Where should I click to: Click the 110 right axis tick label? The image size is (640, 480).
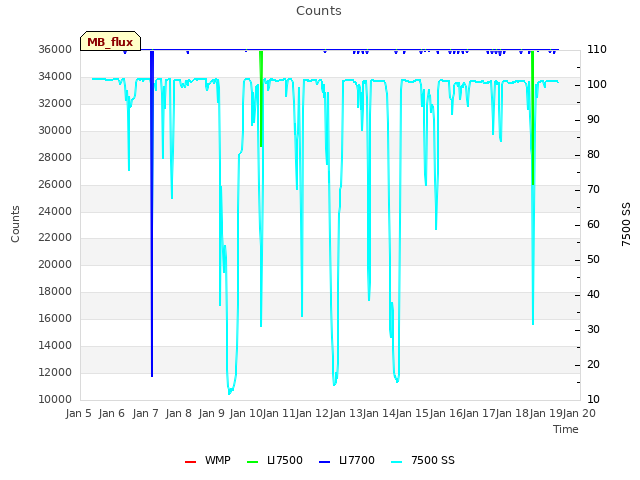[597, 49]
